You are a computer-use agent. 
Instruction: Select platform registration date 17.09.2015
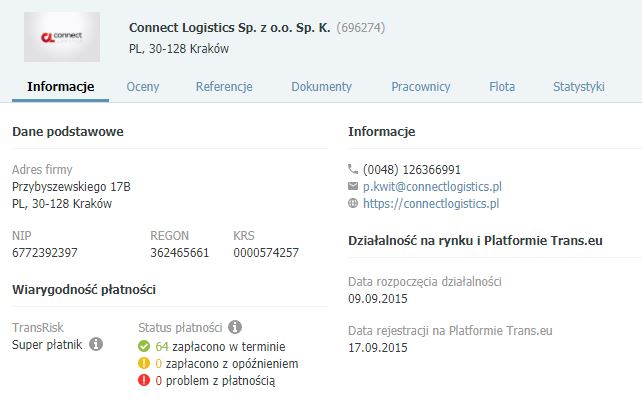[378, 348]
